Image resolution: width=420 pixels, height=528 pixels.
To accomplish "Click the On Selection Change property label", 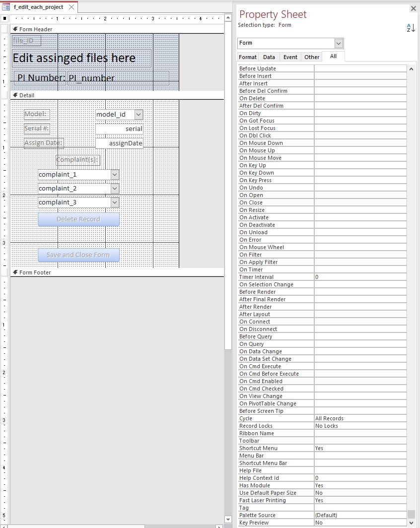I will 266,284.
